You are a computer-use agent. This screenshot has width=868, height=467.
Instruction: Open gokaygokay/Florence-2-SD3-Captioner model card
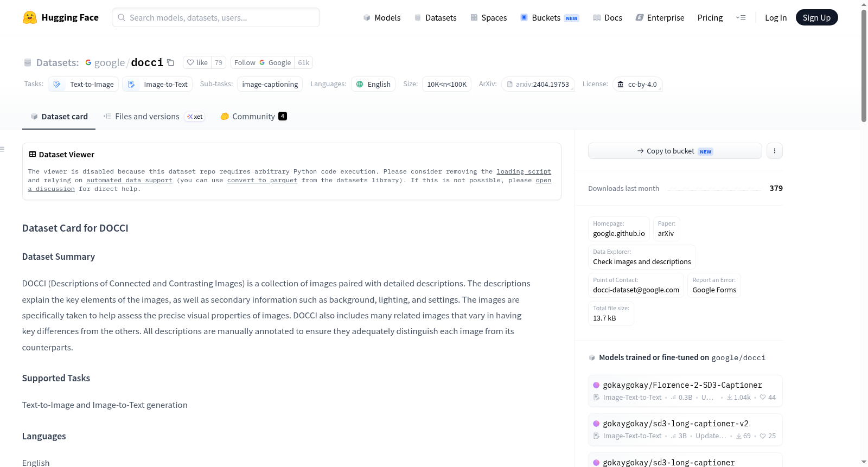[x=685, y=391]
